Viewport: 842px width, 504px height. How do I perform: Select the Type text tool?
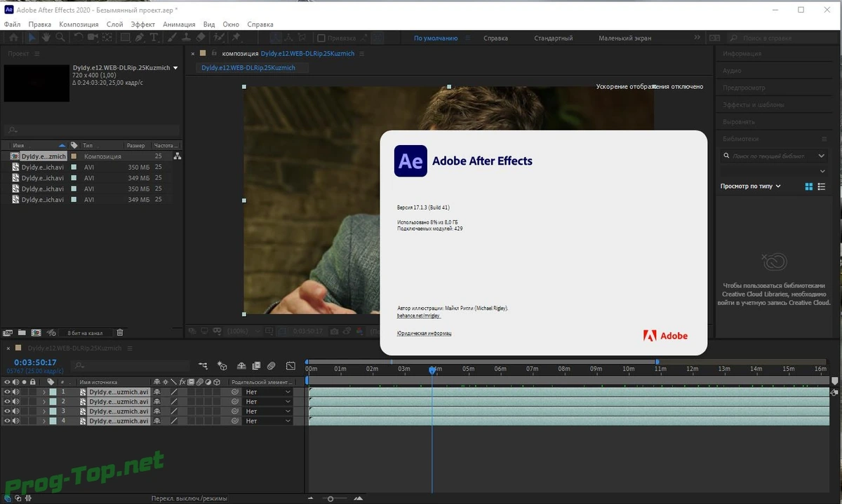pos(153,38)
